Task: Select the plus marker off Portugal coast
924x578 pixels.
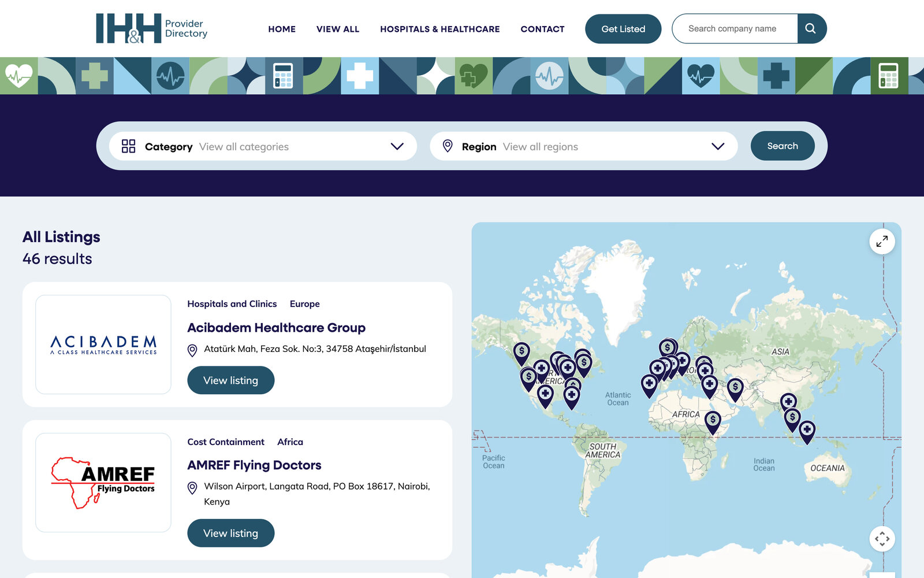Action: 649,386
